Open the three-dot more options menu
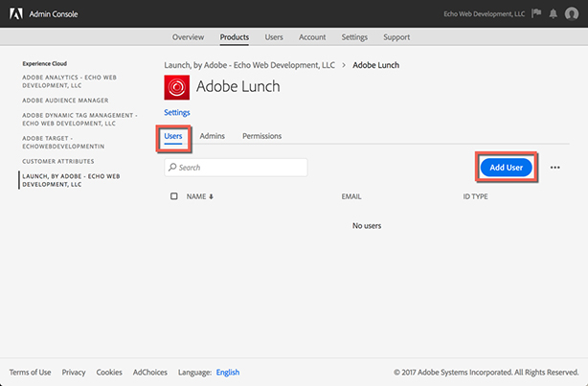Viewport: 588px width, 386px height. point(555,168)
